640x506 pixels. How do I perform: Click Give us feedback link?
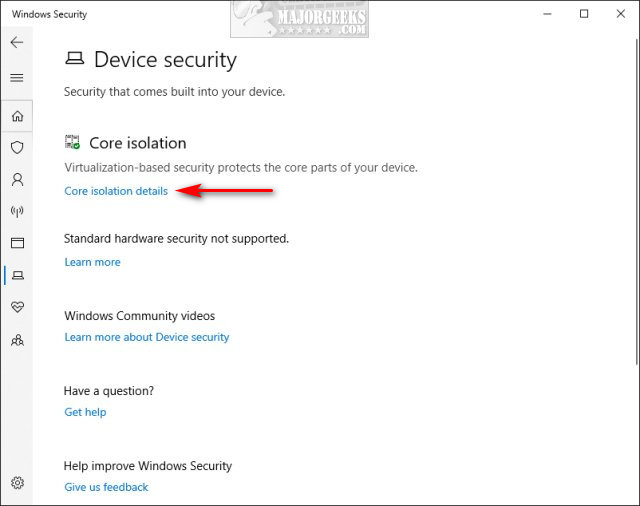tap(106, 487)
